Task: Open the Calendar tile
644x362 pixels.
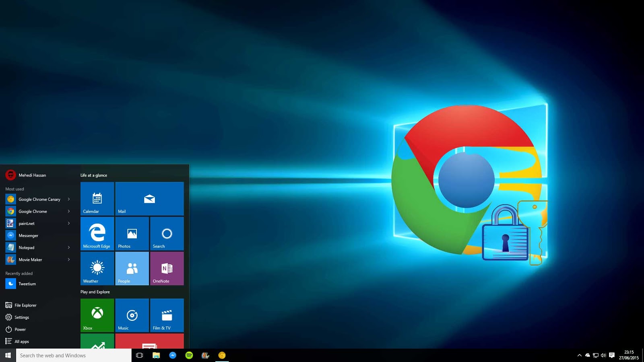Action: 97,199
